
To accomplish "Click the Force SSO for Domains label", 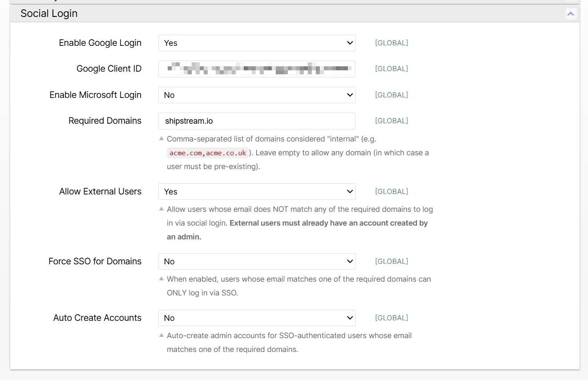I will (x=95, y=262).
